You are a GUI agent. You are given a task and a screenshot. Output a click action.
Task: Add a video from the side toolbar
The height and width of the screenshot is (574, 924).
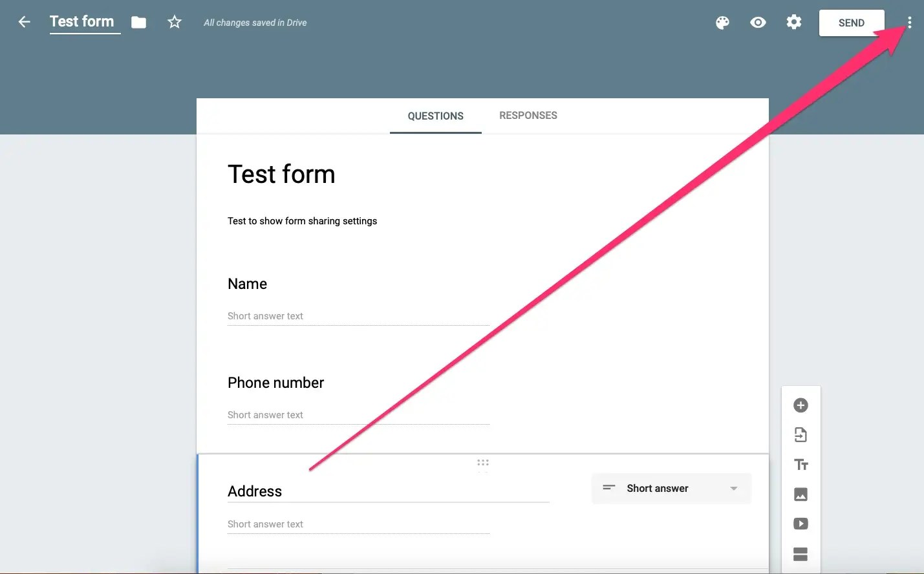click(800, 524)
